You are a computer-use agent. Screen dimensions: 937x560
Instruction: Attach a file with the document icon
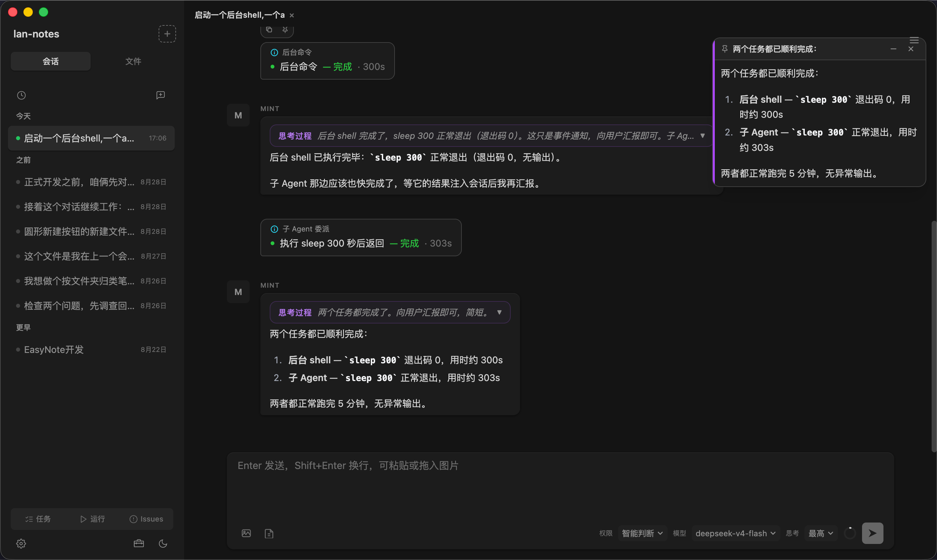(x=269, y=534)
